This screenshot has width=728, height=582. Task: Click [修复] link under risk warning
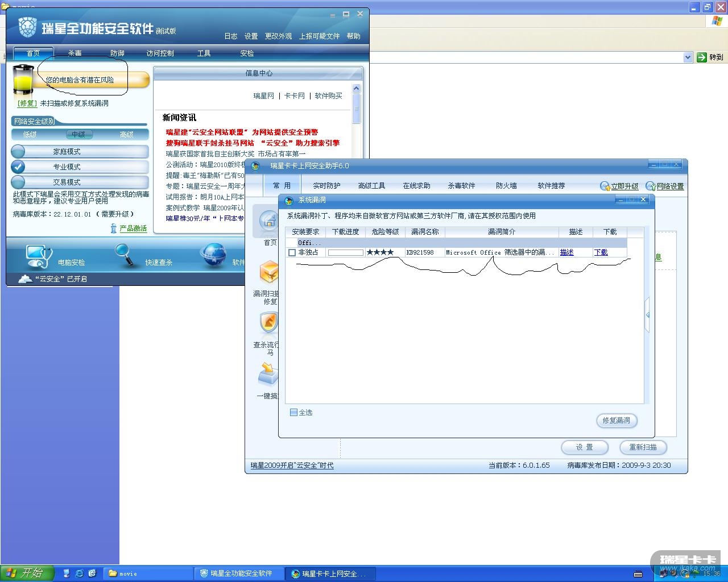27,103
